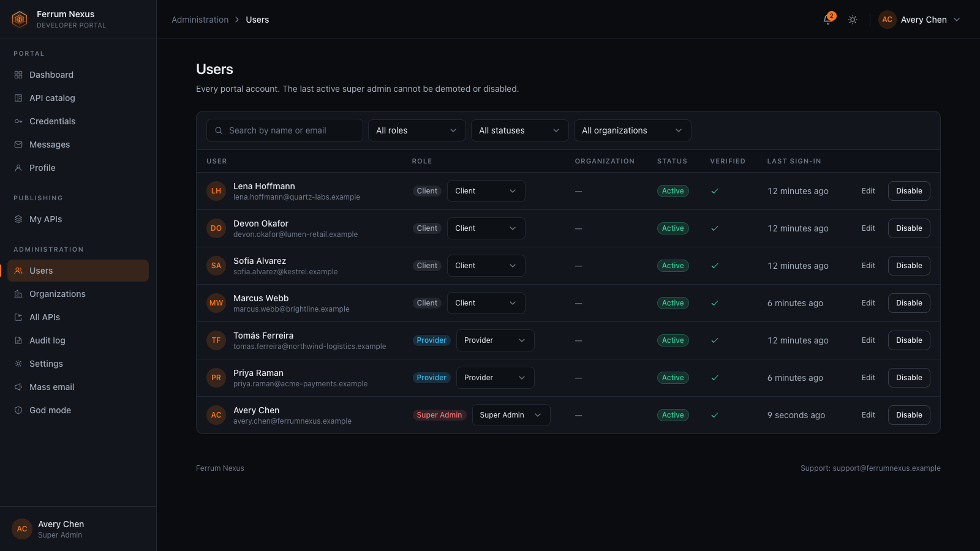Click the God mode shield icon
This screenshot has width=980, height=551.
point(18,410)
